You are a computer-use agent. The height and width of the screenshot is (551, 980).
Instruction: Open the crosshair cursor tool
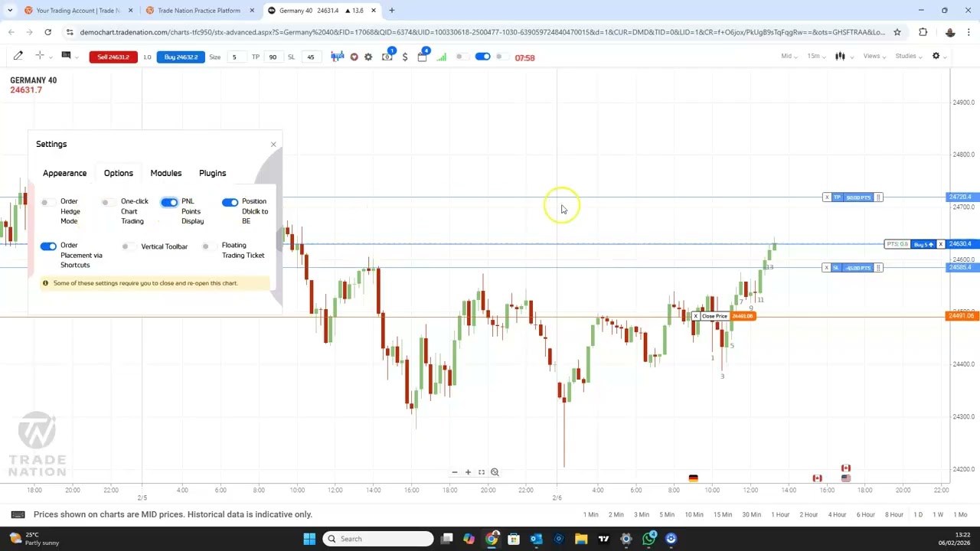tap(40, 56)
